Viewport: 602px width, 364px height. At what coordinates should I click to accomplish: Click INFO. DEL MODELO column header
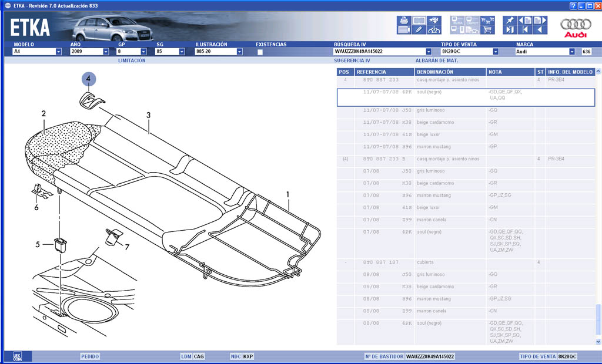coord(570,72)
